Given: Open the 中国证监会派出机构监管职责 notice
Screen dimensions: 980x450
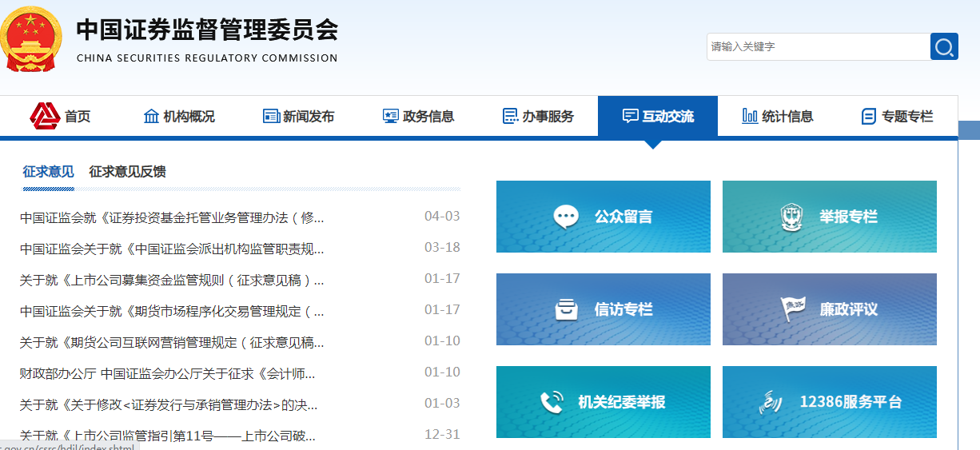Looking at the screenshot, I should coord(172,249).
